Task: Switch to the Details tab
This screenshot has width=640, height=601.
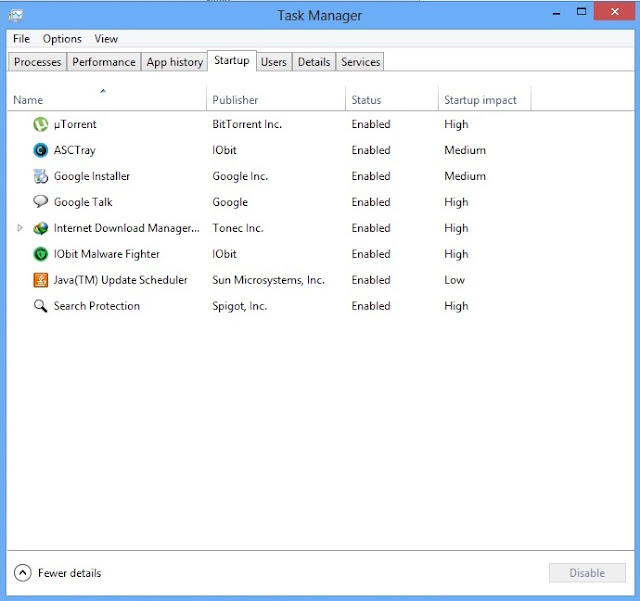Action: point(314,62)
